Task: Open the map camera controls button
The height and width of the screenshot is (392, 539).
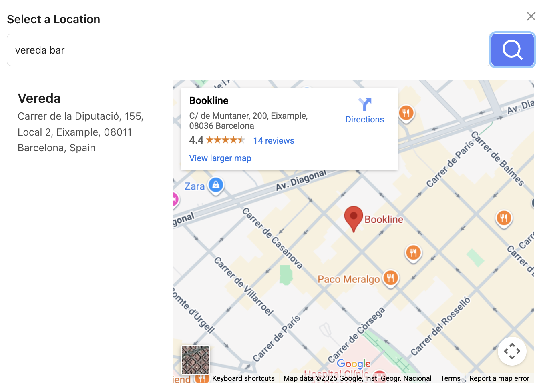Action: 512,351
